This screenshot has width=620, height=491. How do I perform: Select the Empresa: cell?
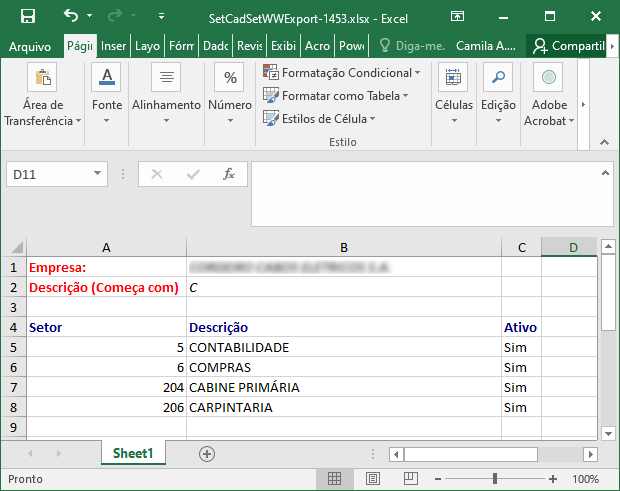point(106,268)
